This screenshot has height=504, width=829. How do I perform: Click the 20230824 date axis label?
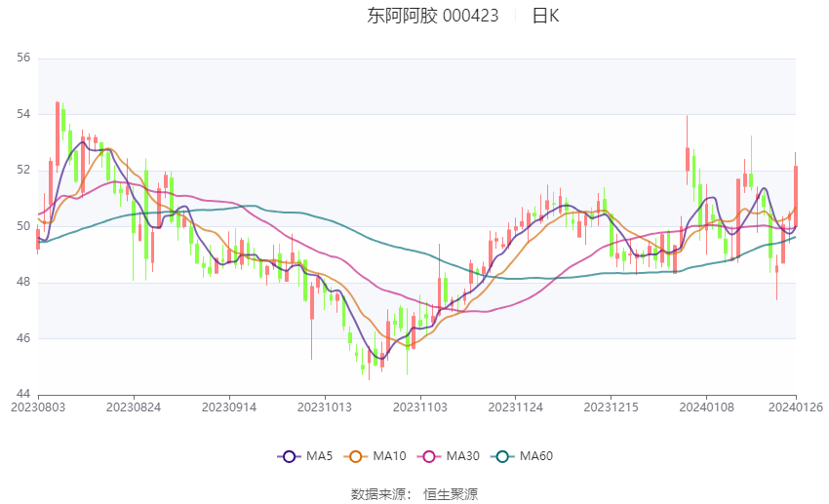[134, 407]
